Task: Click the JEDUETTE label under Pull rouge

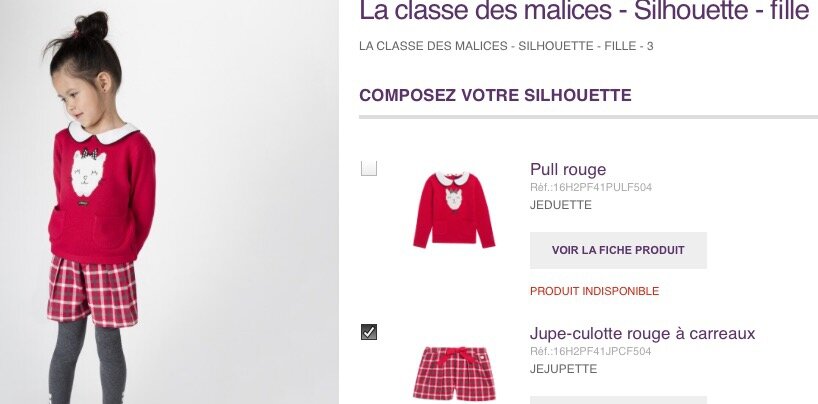Action: [x=561, y=205]
